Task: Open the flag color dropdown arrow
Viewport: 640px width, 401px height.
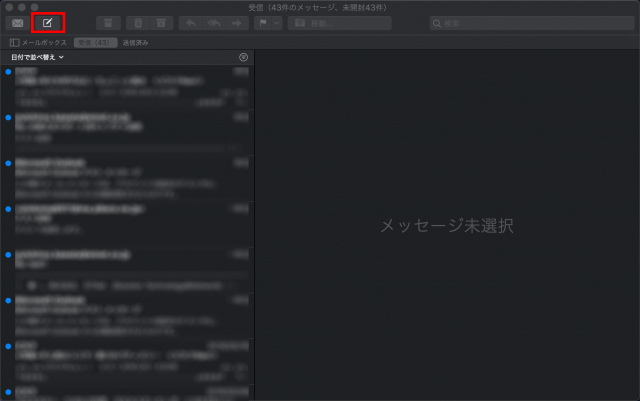Action: pos(276,22)
